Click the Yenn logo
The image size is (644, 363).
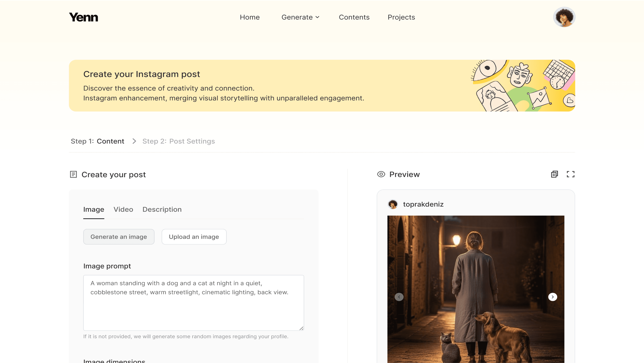[x=84, y=17]
